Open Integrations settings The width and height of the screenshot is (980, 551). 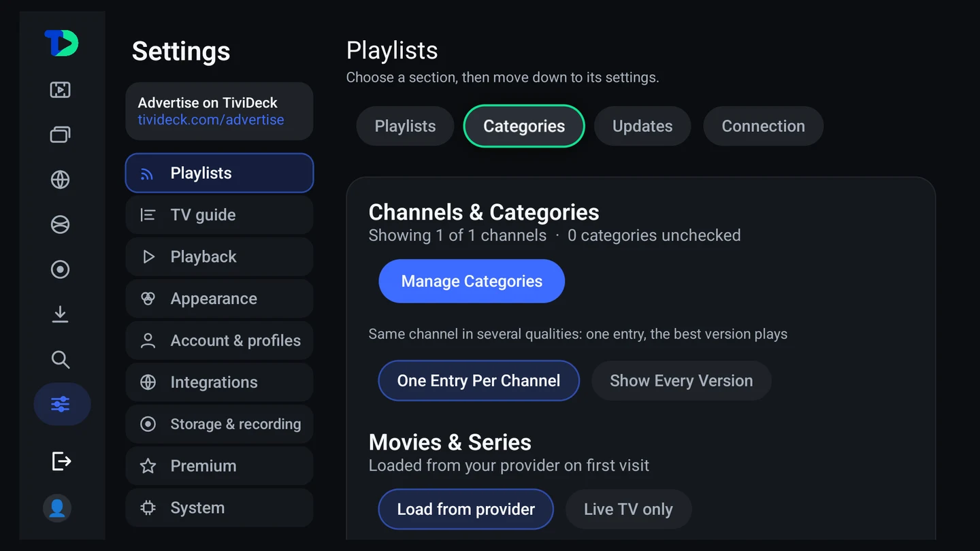[x=219, y=382]
